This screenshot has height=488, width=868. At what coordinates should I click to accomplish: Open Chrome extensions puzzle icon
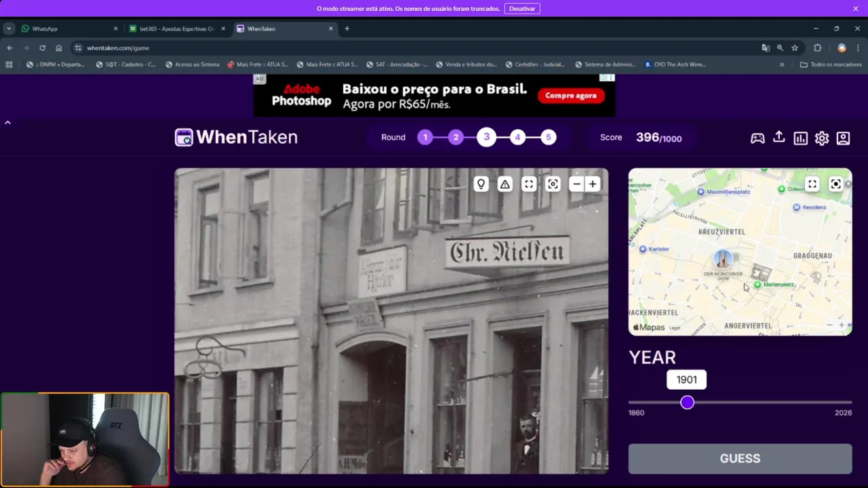point(817,48)
